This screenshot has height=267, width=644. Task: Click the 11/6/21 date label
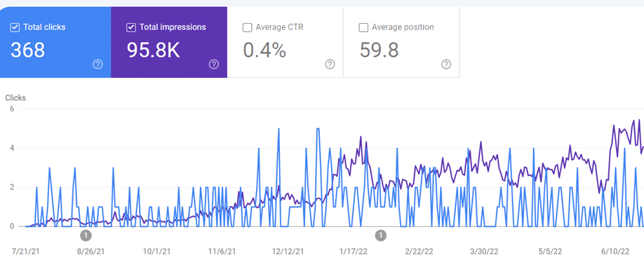(x=222, y=252)
